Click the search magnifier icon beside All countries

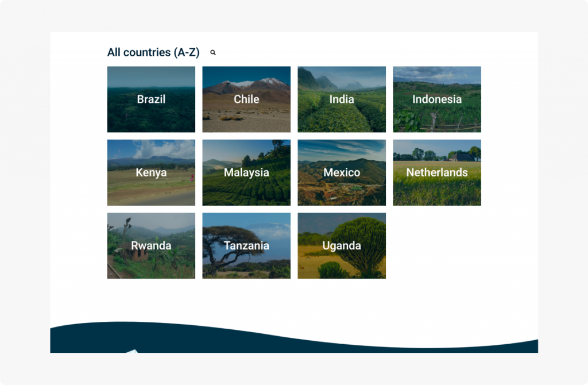213,52
